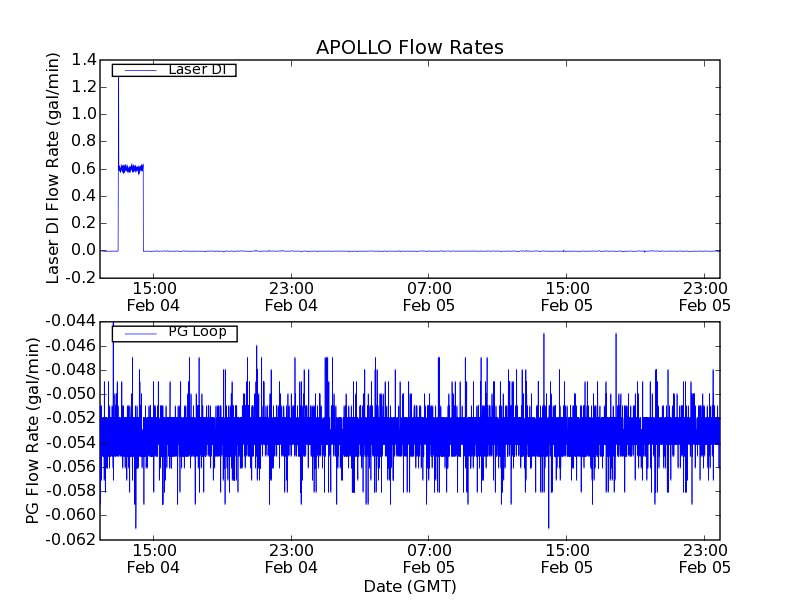Image resolution: width=800 pixels, height=600 pixels.
Task: Select the PG Loop legend label
Action: (197, 332)
